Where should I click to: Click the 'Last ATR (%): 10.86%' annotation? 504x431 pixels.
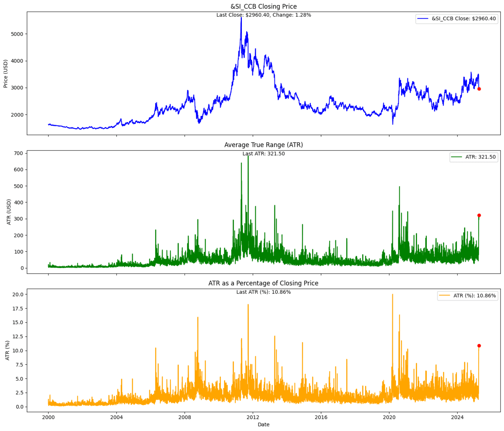(264, 292)
